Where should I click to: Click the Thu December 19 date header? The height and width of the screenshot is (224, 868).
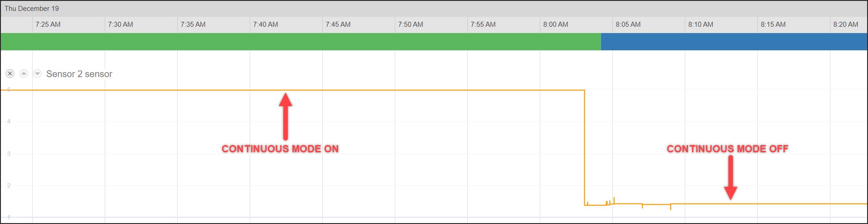pyautogui.click(x=32, y=9)
